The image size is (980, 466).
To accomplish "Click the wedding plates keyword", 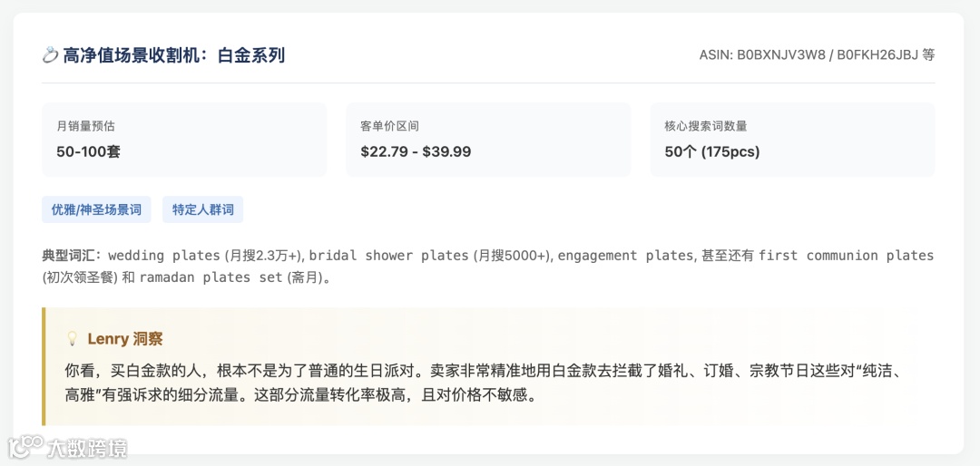I will point(163,256).
